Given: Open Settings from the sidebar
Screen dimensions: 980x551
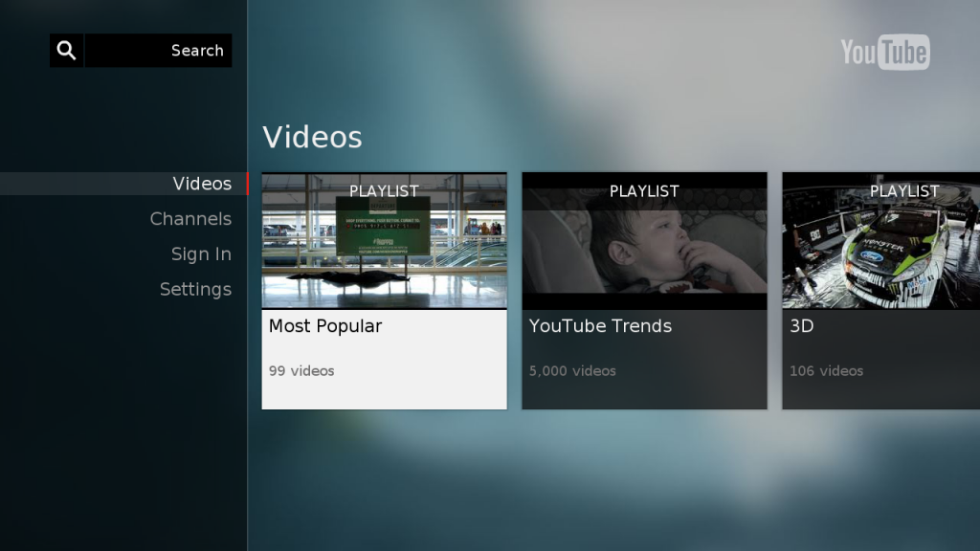Looking at the screenshot, I should [x=195, y=290].
